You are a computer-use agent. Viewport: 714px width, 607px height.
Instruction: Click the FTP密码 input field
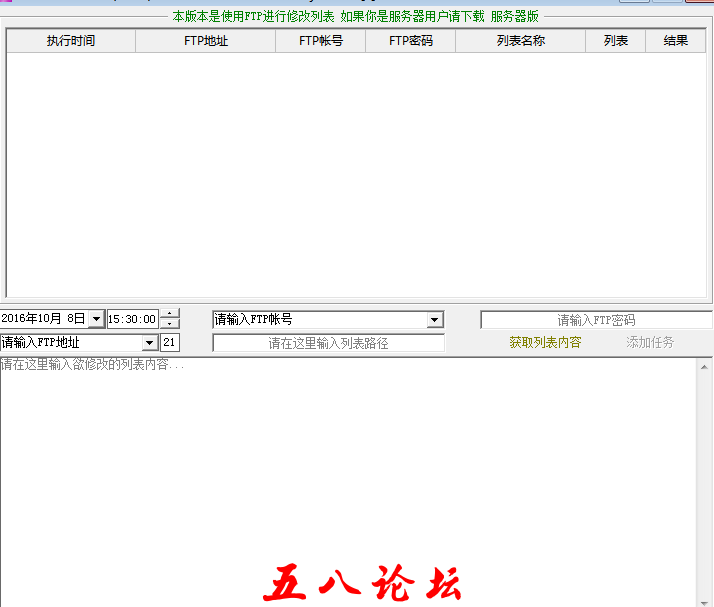[x=596, y=320]
